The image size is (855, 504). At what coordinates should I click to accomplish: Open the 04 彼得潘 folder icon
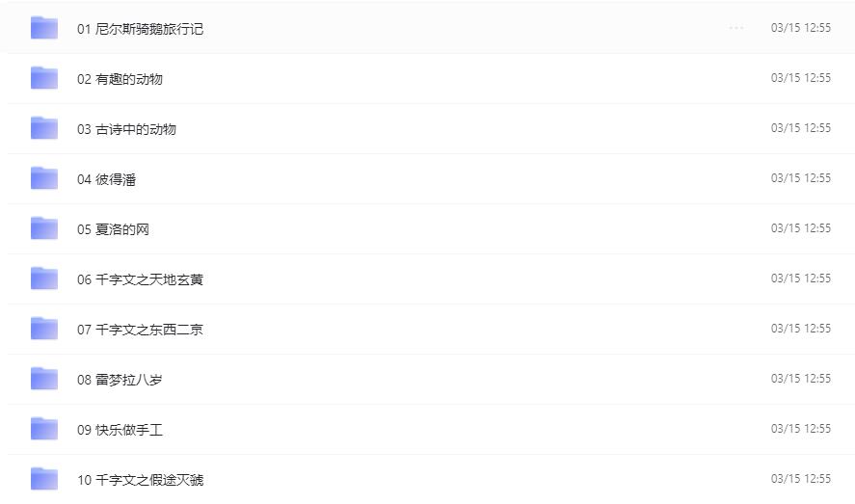[44, 178]
